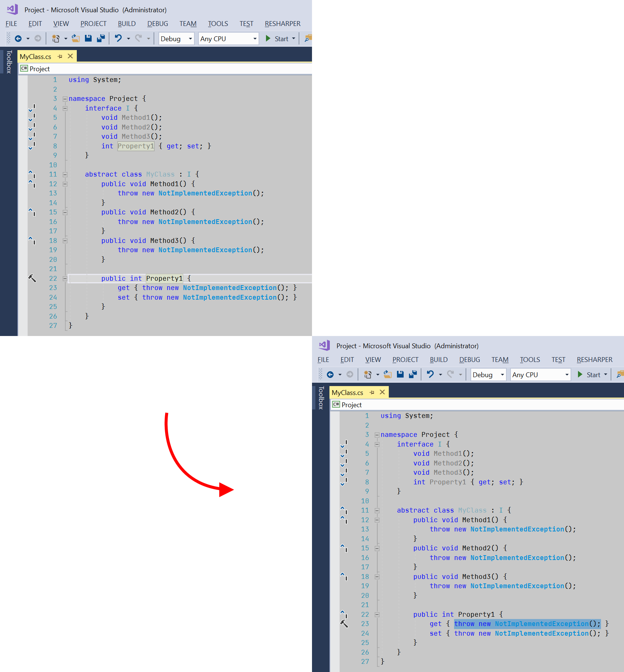Open FILE menu in top window
The width and height of the screenshot is (624, 672).
tap(11, 23)
